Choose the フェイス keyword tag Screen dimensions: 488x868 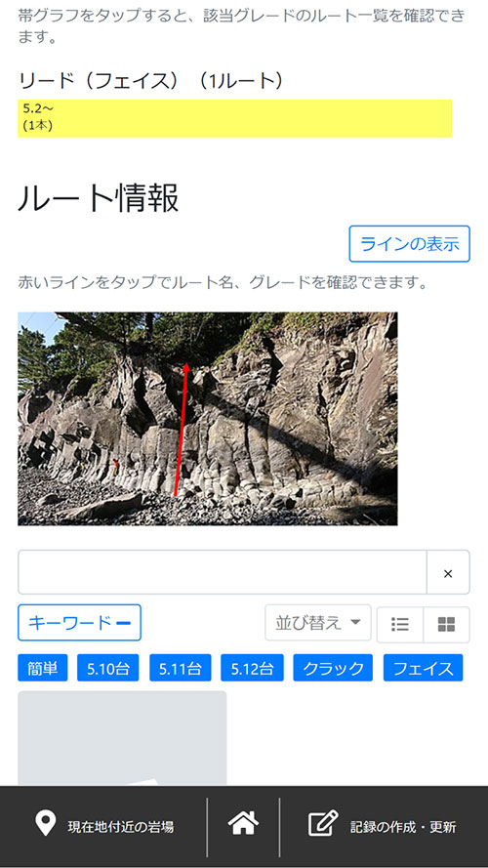point(423,668)
